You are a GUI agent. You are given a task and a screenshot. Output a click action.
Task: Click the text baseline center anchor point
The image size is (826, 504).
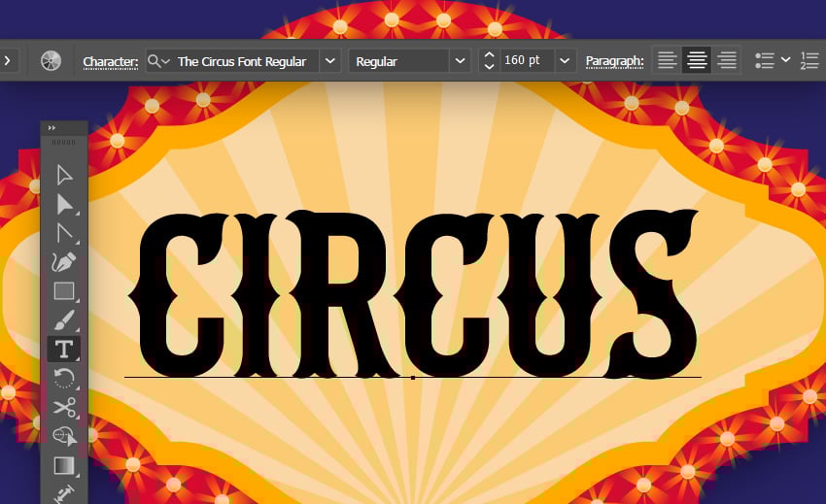click(413, 378)
